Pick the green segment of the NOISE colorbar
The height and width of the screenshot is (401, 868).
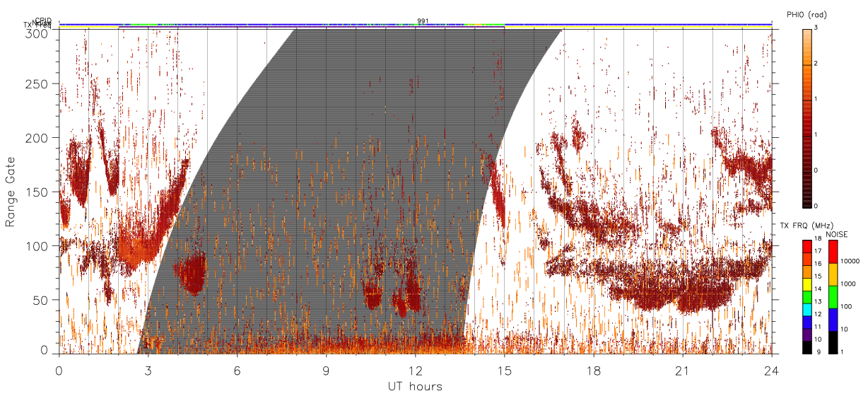pyautogui.click(x=833, y=296)
